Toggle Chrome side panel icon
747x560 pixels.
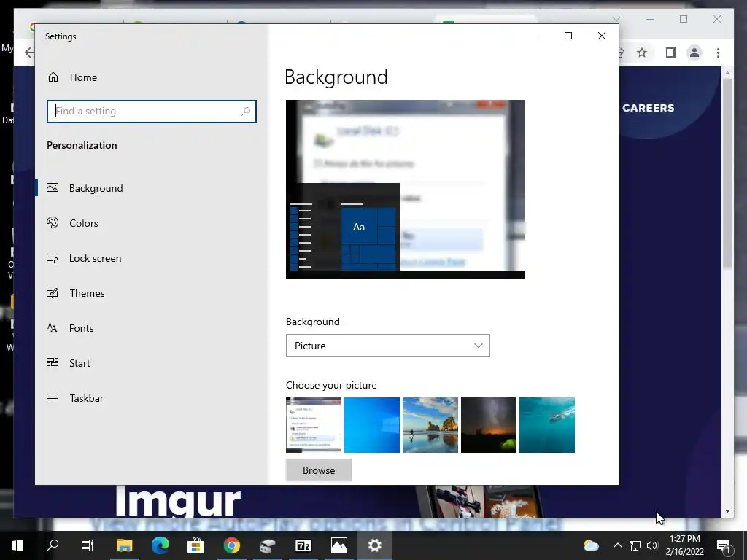pyautogui.click(x=671, y=52)
